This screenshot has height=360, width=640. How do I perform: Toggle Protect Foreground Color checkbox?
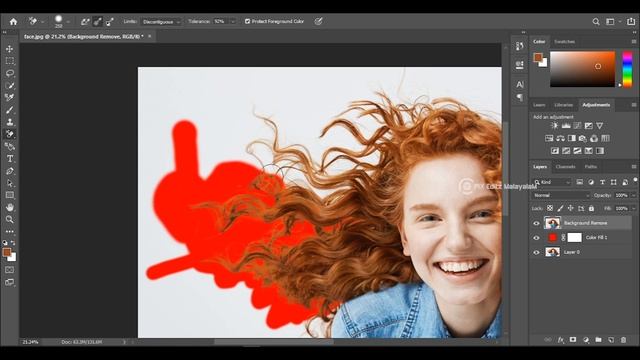click(247, 21)
